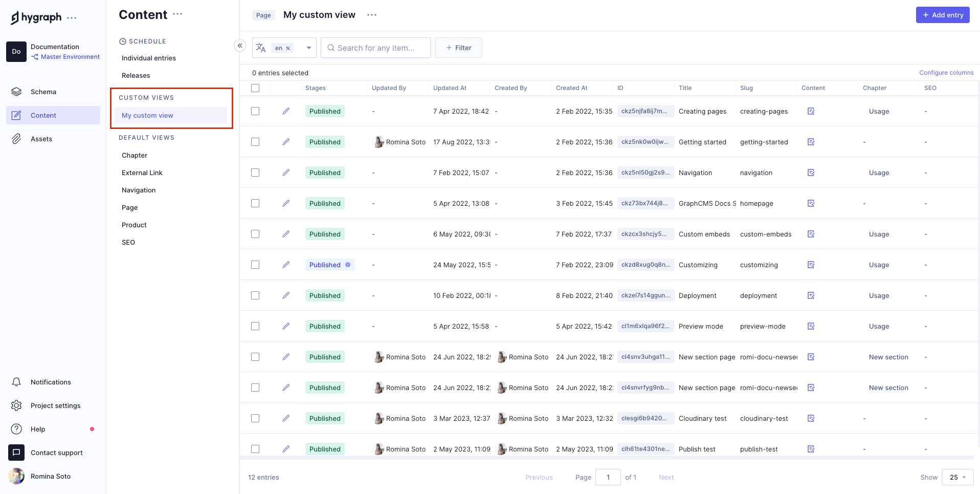Go to Releases in Schedule section
This screenshot has height=494, width=980.
click(x=136, y=75)
